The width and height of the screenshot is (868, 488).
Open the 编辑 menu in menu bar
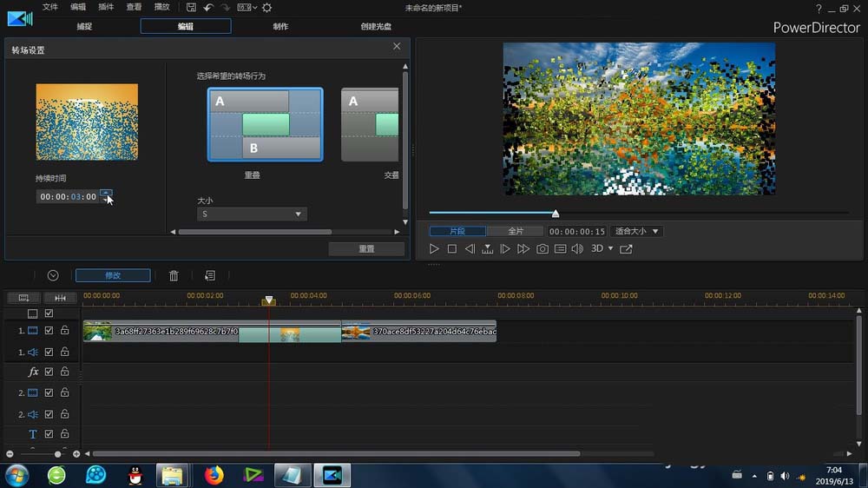click(x=78, y=7)
